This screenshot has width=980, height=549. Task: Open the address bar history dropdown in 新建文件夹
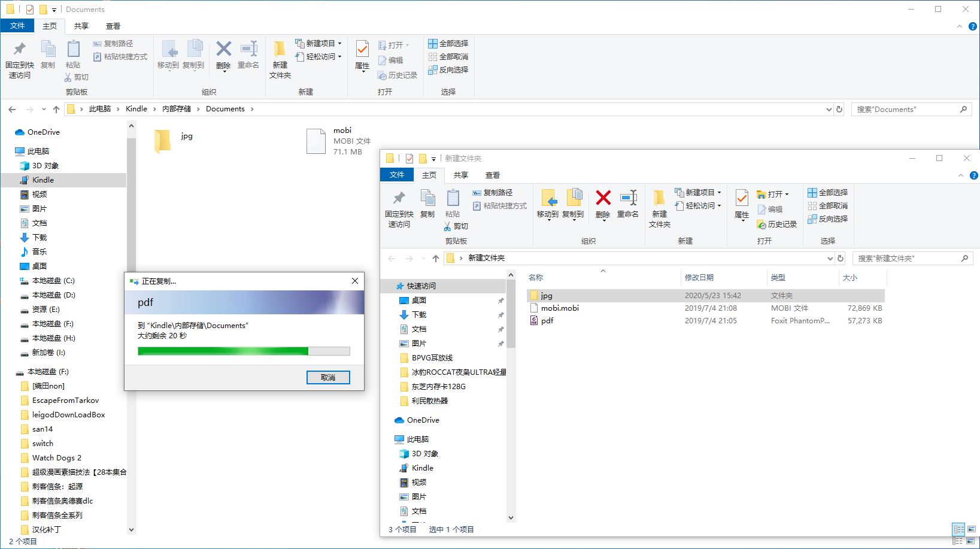[830, 258]
